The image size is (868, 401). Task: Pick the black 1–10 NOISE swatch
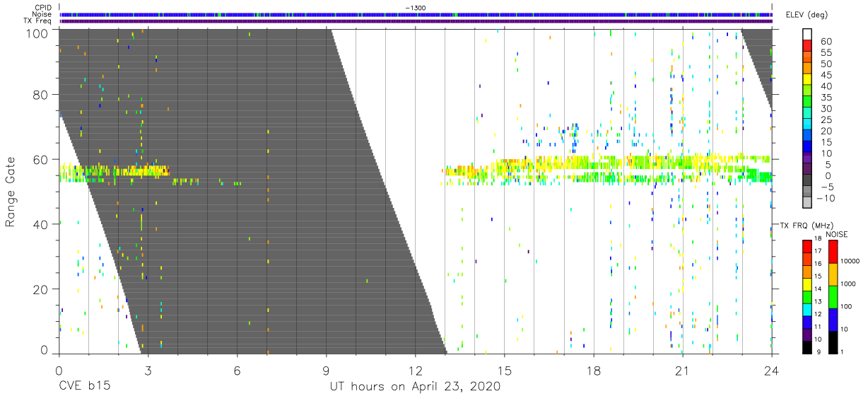coord(834,342)
